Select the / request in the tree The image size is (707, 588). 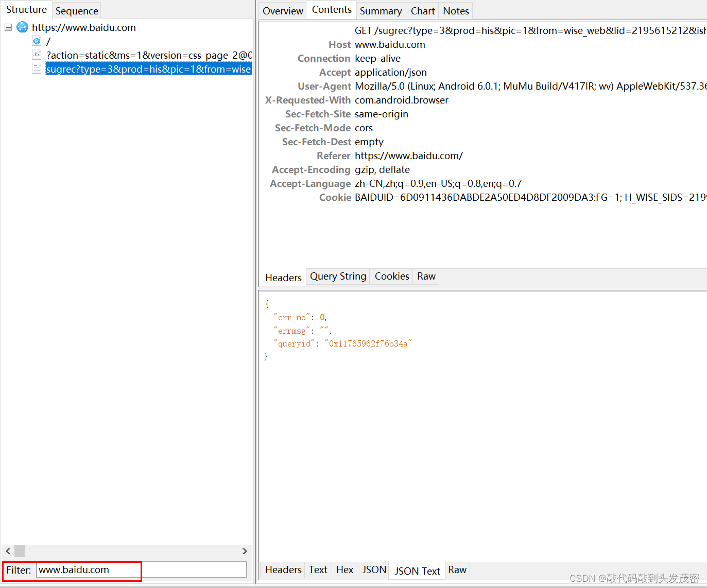[x=48, y=41]
